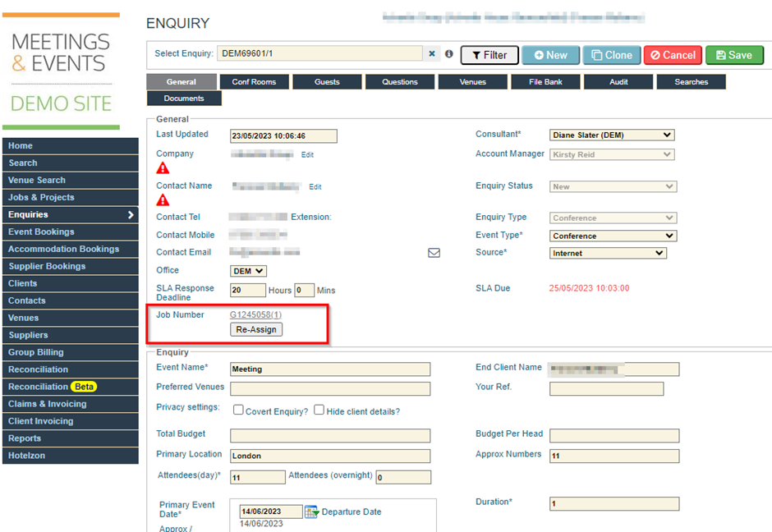The height and width of the screenshot is (532, 772).
Task: Switch to the Guests tab
Action: pos(327,82)
